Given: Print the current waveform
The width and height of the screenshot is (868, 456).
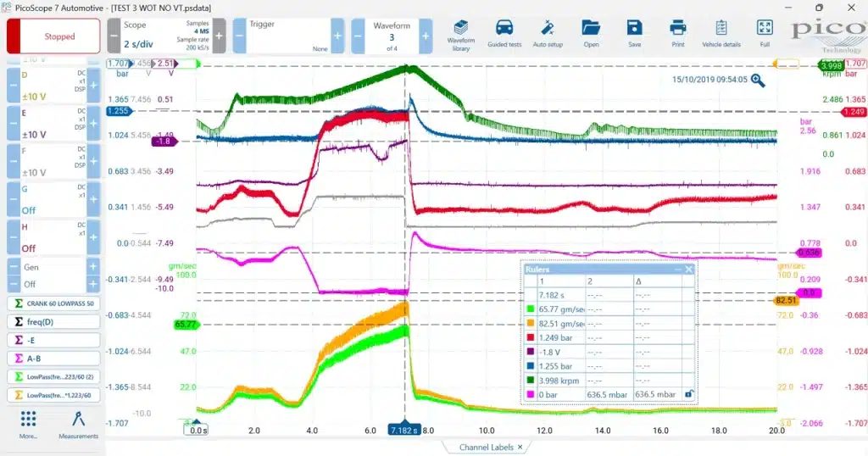Looking at the screenshot, I should pos(677,34).
